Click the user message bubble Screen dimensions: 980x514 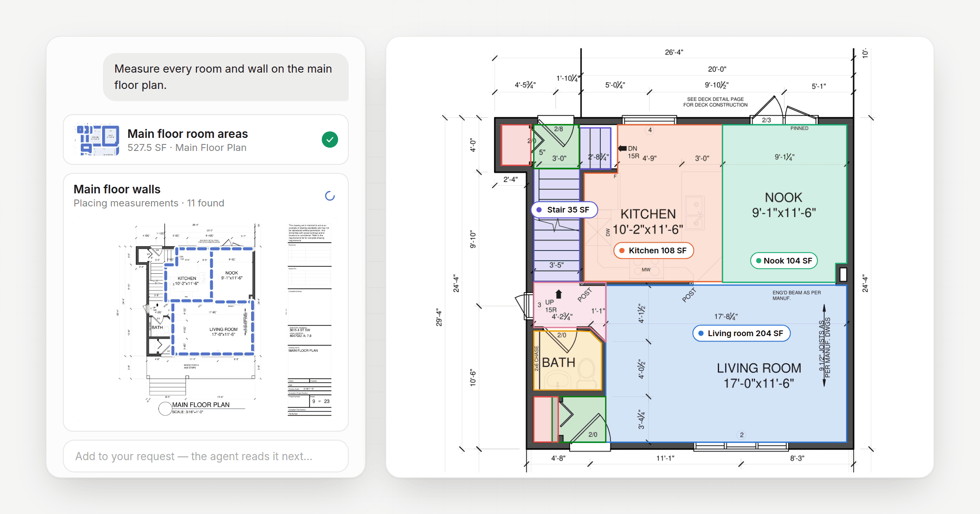pyautogui.click(x=226, y=77)
